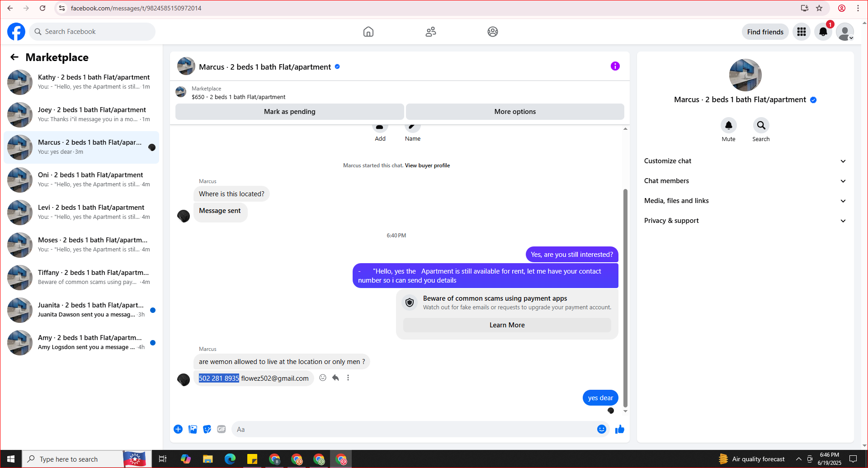Click the conversation vertical scrollbar

pyautogui.click(x=625, y=298)
